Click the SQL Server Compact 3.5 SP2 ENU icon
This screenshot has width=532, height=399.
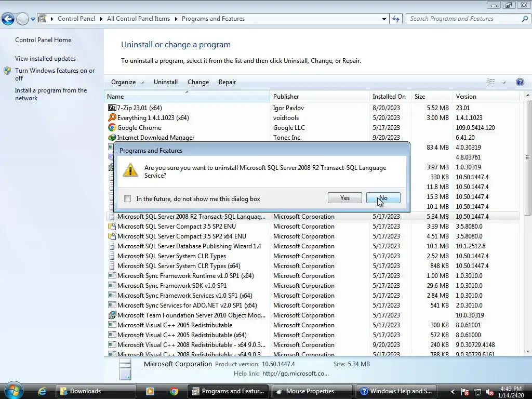pyautogui.click(x=112, y=226)
